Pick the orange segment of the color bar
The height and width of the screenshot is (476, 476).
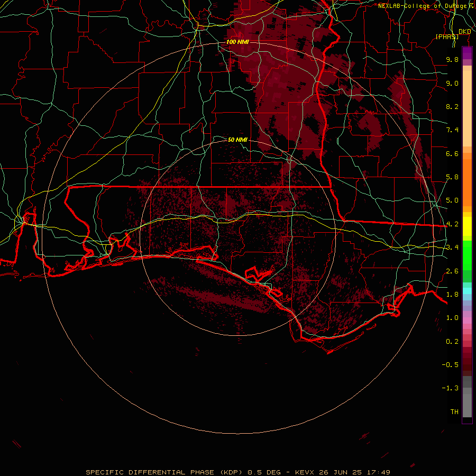[x=467, y=182]
